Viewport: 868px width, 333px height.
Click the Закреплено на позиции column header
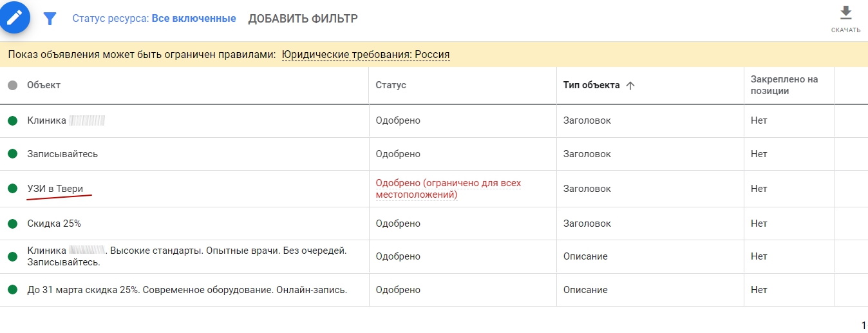(784, 85)
